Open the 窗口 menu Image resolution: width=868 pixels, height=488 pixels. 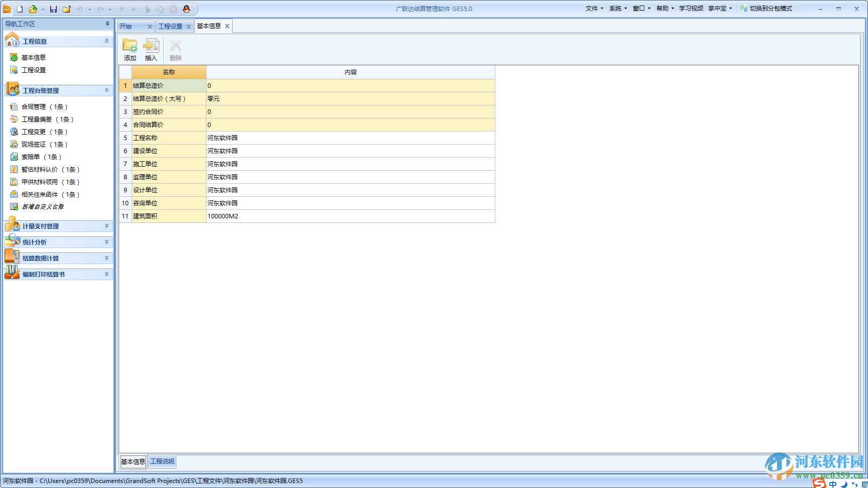pyautogui.click(x=641, y=9)
